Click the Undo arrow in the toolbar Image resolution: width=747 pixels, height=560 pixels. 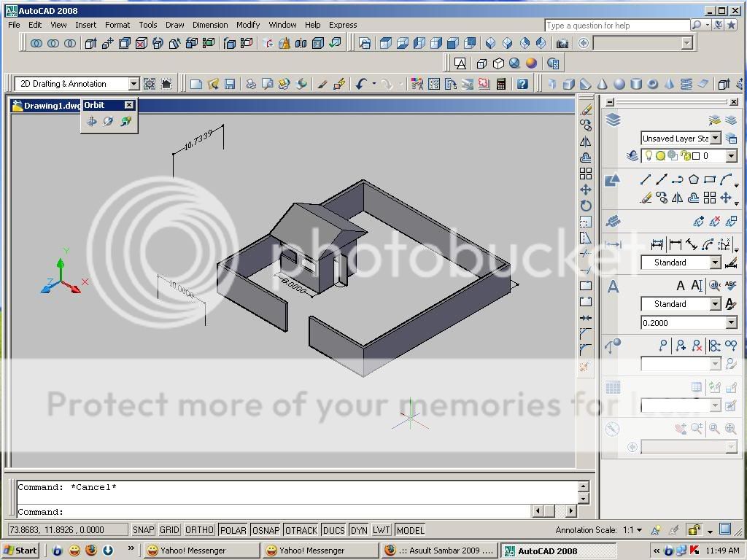[x=360, y=84]
